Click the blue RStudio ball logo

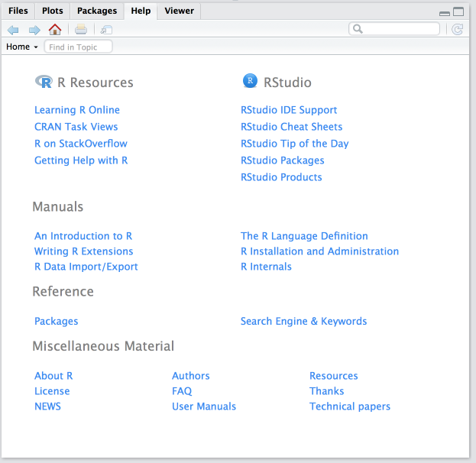(x=250, y=81)
